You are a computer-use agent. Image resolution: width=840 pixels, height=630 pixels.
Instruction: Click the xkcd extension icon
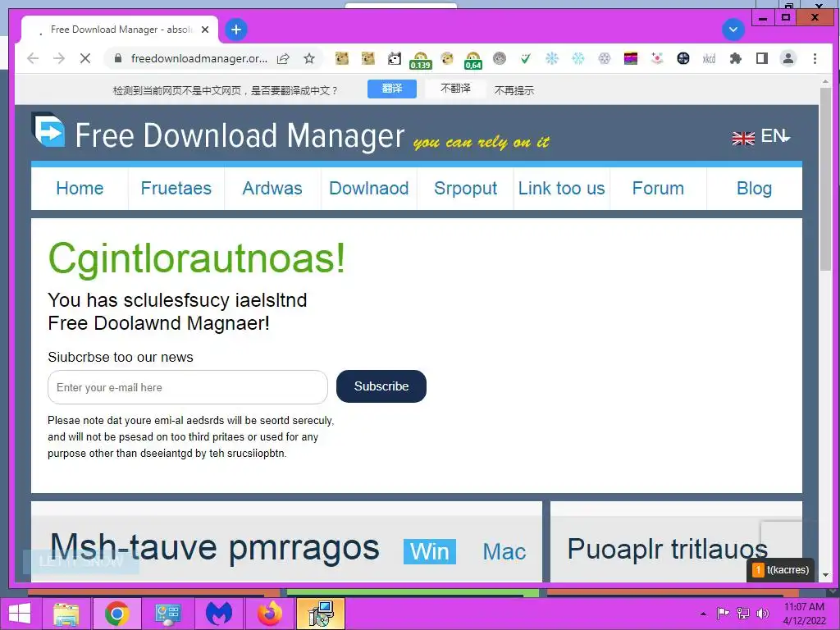[x=709, y=58]
